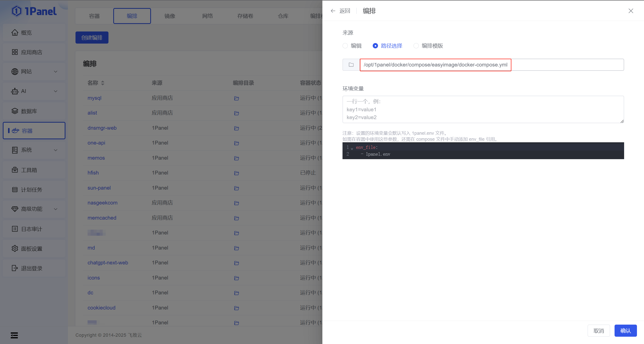Image resolution: width=644 pixels, height=344 pixels.
Task: Click the folder browse icon beside path field
Action: (x=351, y=65)
